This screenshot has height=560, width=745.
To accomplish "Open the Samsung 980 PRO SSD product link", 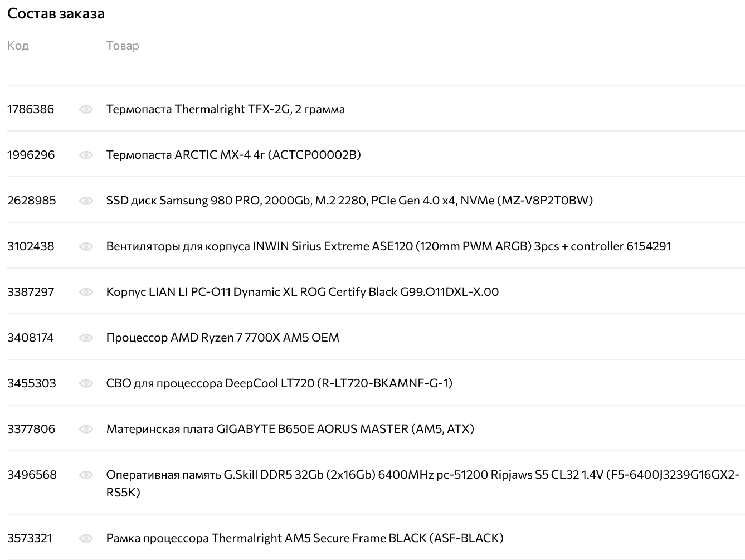I will click(x=349, y=201).
